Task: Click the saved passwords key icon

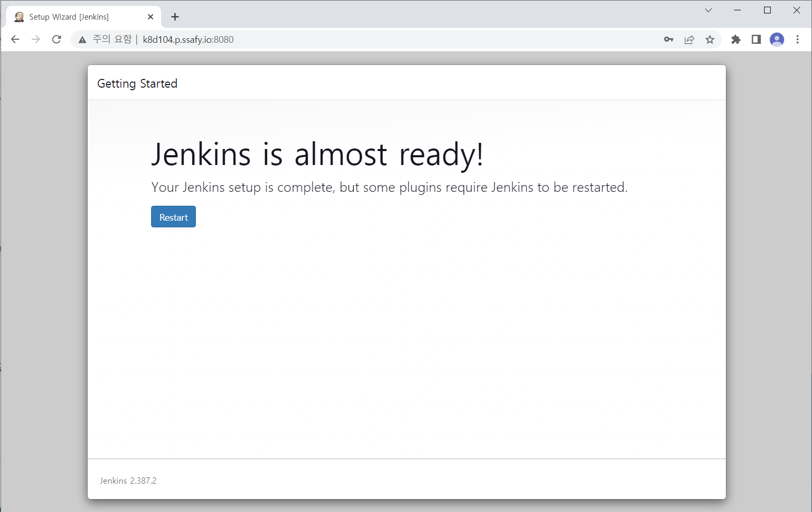Action: [x=669, y=39]
